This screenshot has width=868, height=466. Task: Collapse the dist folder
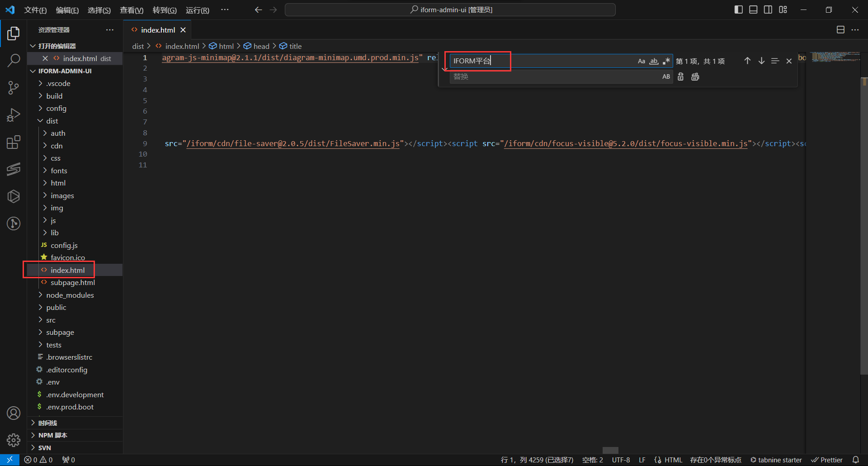pos(52,121)
